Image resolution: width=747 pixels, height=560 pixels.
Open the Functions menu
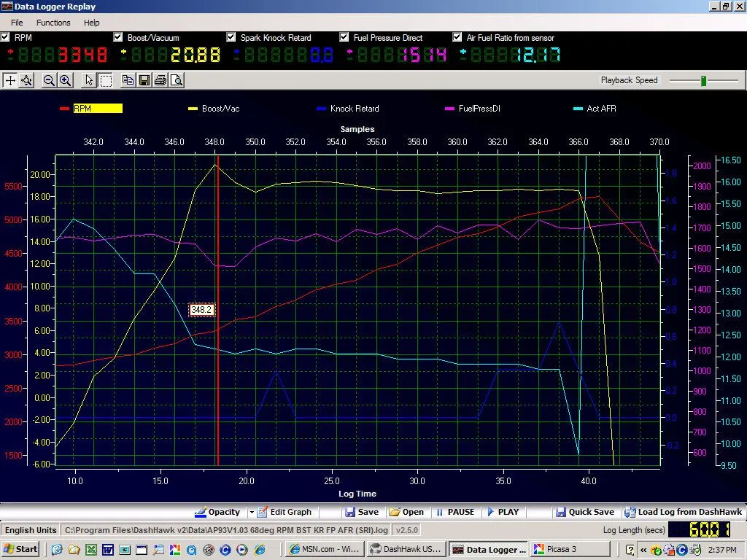click(53, 23)
